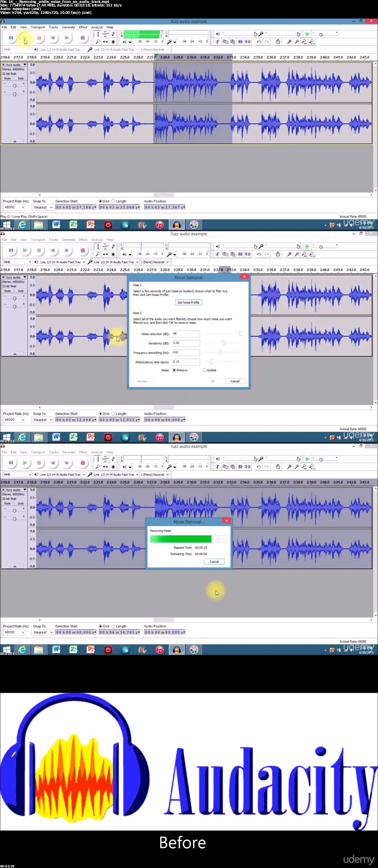Click Record button in the 00:00:41 frame
This screenshot has width=378, height=868.
tap(83, 38)
